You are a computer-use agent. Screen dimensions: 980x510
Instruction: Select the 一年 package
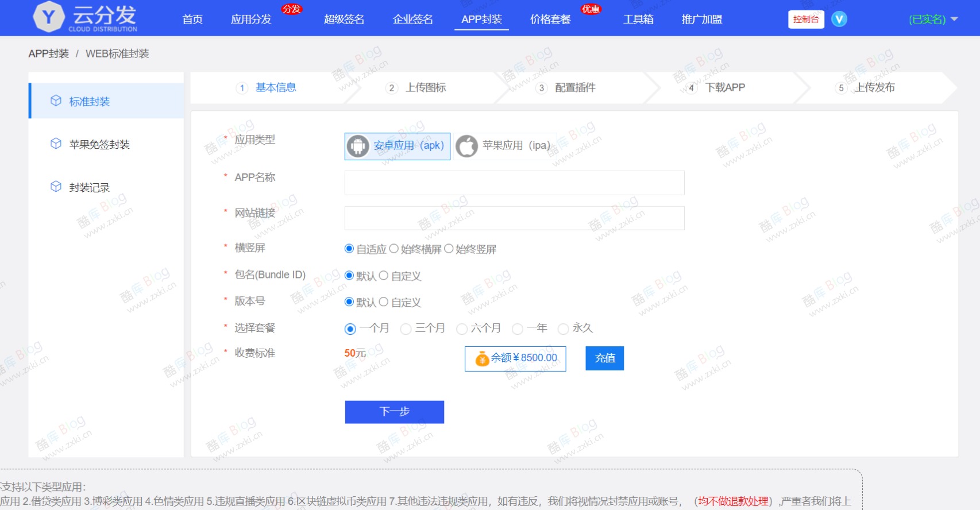517,329
